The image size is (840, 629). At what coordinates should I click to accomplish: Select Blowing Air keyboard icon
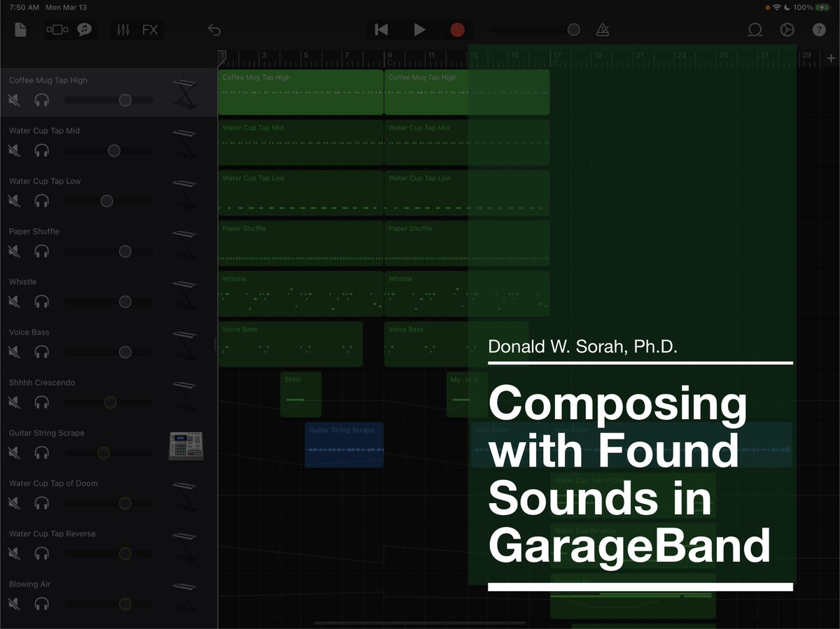click(x=185, y=595)
